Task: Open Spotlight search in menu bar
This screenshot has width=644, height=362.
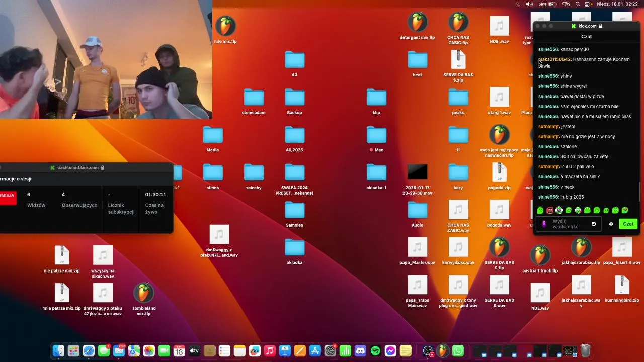Action: [x=578, y=4]
